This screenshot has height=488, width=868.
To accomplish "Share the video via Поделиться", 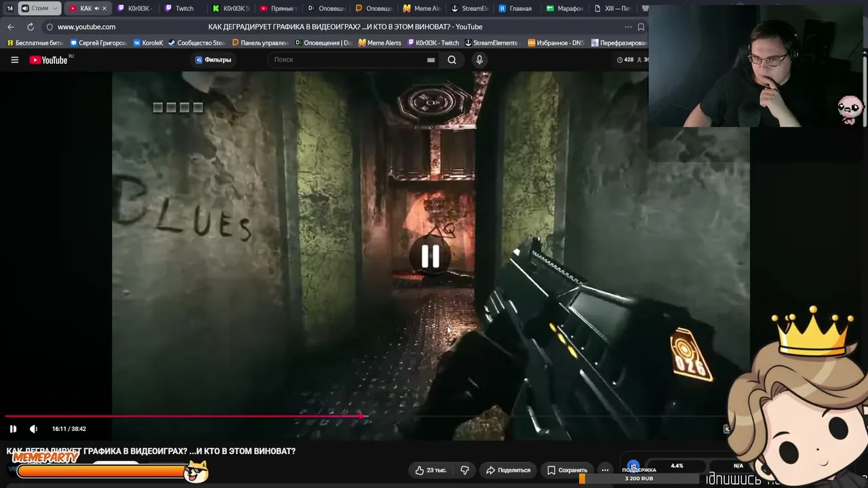I will (509, 470).
